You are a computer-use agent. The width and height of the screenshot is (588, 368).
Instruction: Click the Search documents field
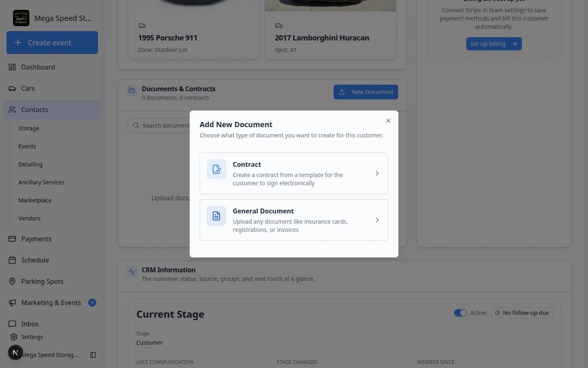point(159,126)
